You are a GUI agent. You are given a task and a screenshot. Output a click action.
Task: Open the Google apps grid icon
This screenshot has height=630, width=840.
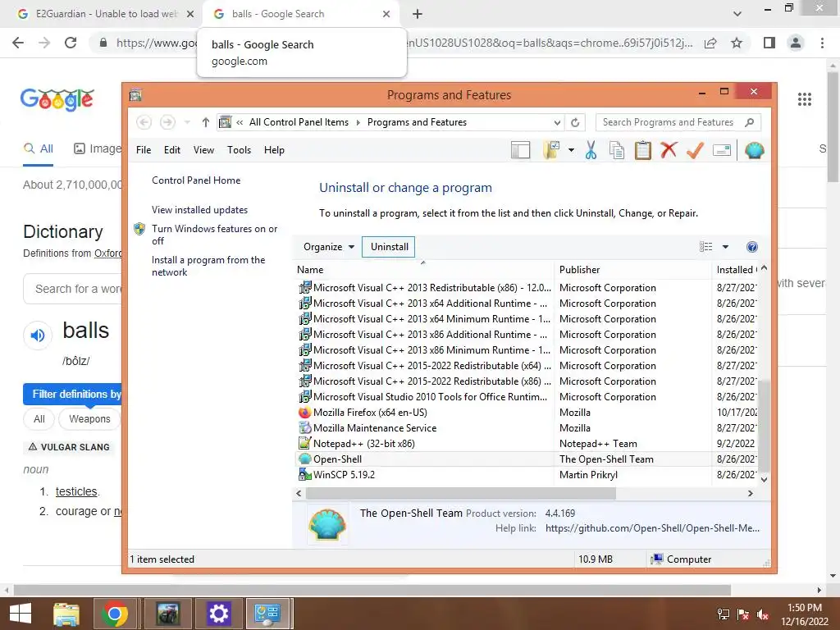[805, 99]
